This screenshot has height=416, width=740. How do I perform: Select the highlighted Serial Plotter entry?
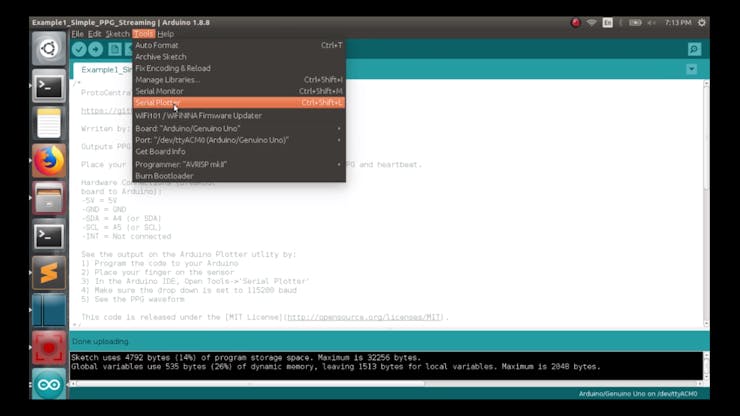(239, 102)
